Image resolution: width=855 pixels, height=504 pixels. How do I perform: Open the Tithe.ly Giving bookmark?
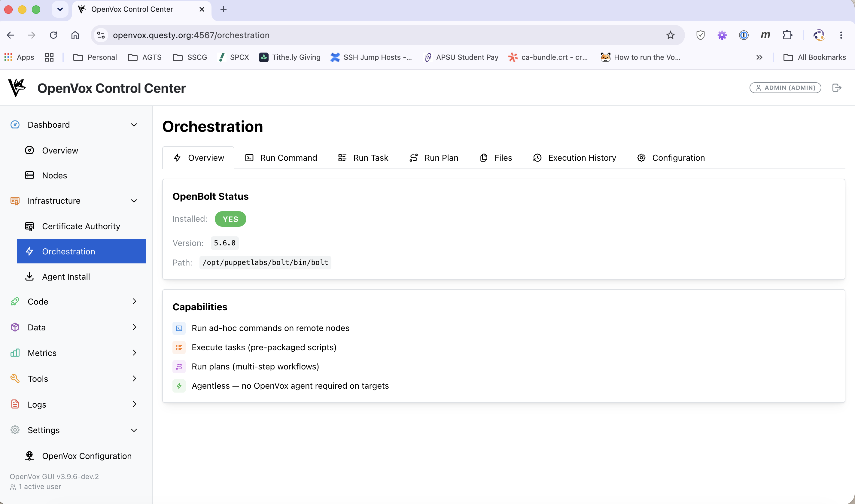(x=290, y=57)
